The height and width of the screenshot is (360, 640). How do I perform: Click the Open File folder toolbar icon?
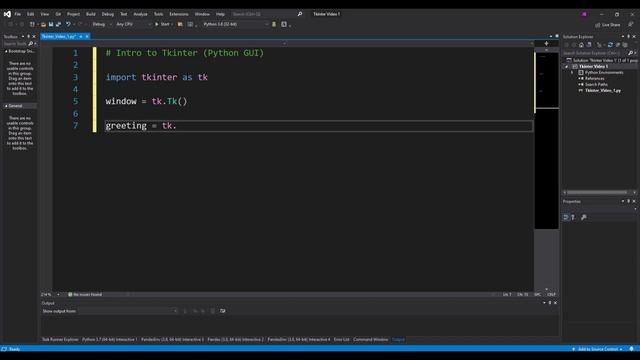pyautogui.click(x=43, y=24)
